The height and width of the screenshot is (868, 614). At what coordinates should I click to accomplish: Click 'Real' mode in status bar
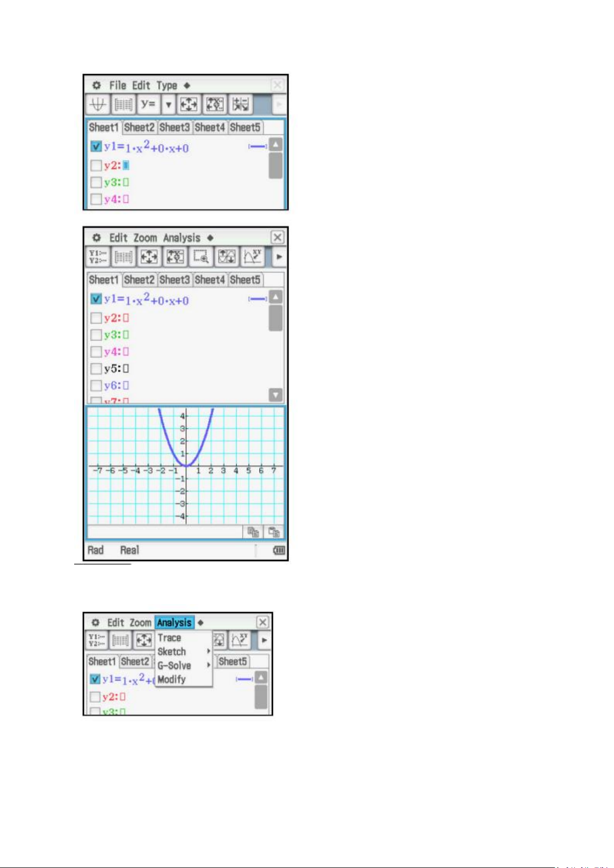[130, 550]
